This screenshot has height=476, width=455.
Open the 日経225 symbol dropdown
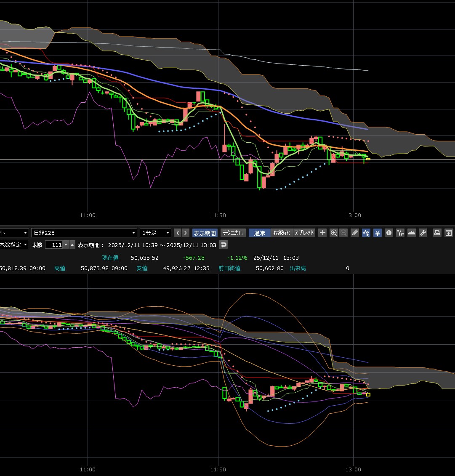84,233
